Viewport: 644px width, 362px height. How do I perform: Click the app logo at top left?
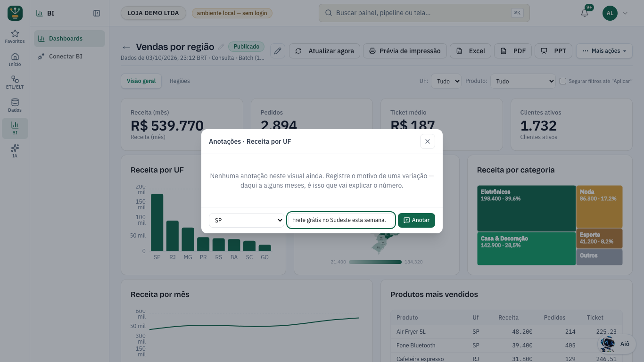pos(15,13)
